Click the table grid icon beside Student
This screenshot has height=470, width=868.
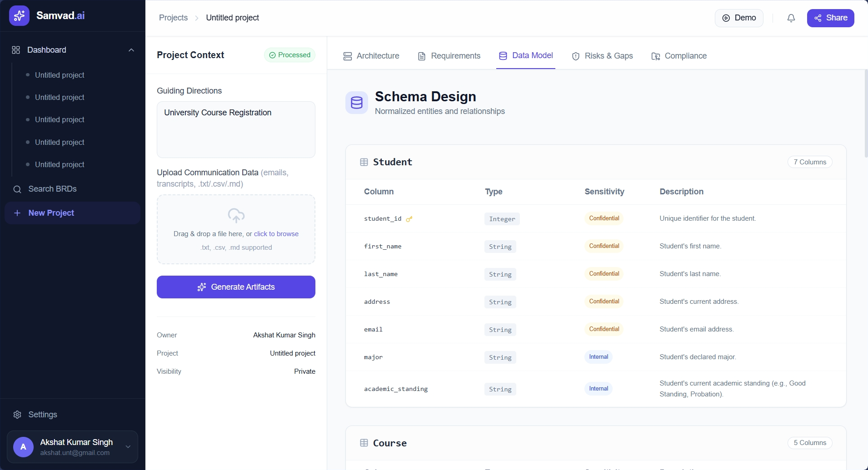click(364, 162)
